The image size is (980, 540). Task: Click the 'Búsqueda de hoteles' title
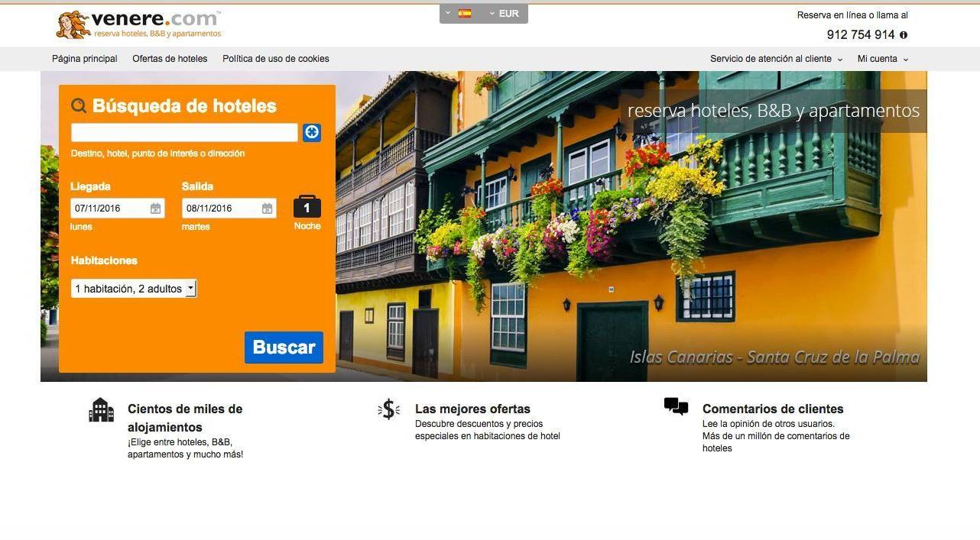click(184, 106)
